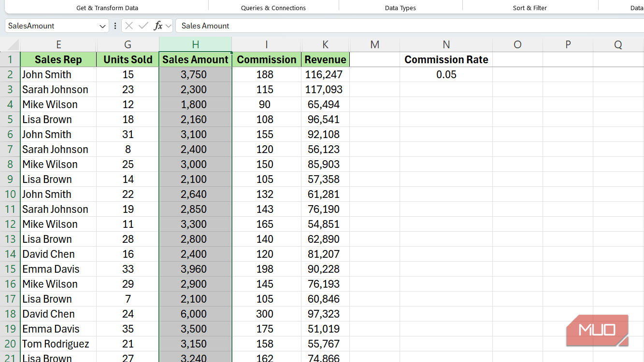Screen dimensions: 644x362
Task: Click the Data Types group label
Action: coord(401,8)
